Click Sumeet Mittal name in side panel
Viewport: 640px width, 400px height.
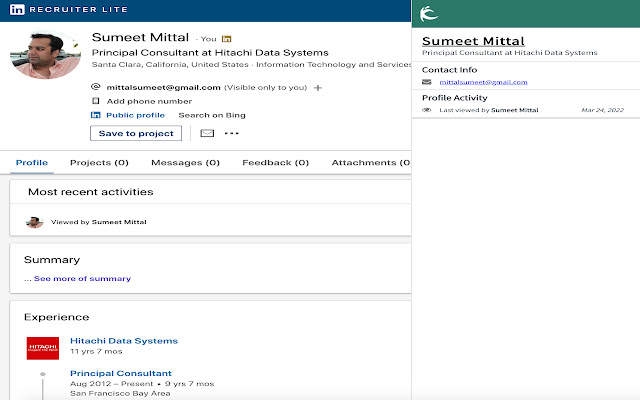[473, 41]
